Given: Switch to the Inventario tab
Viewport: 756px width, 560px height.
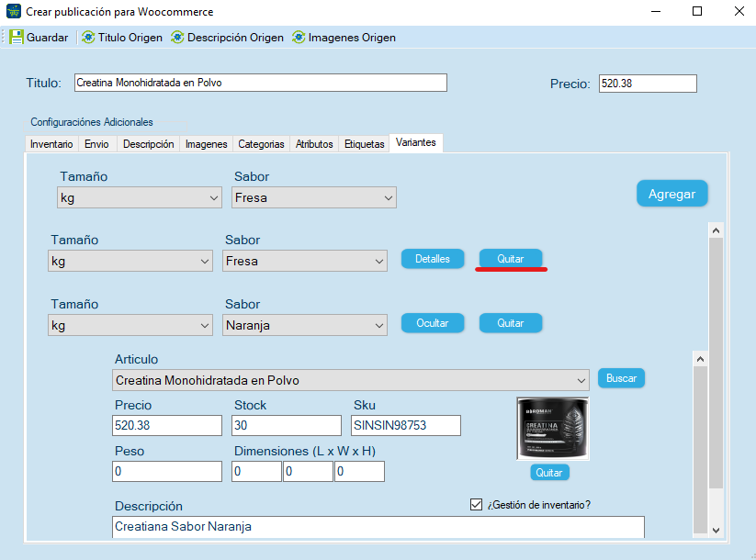Looking at the screenshot, I should 51,144.
